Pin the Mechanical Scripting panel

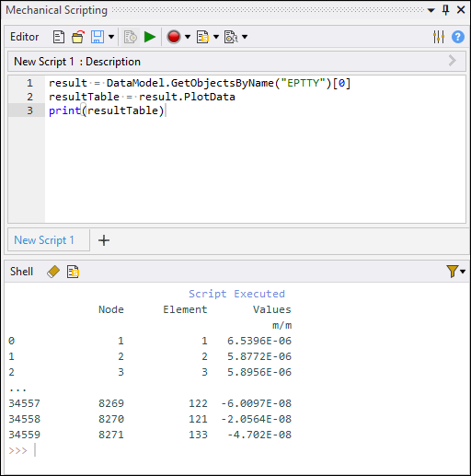point(446,10)
